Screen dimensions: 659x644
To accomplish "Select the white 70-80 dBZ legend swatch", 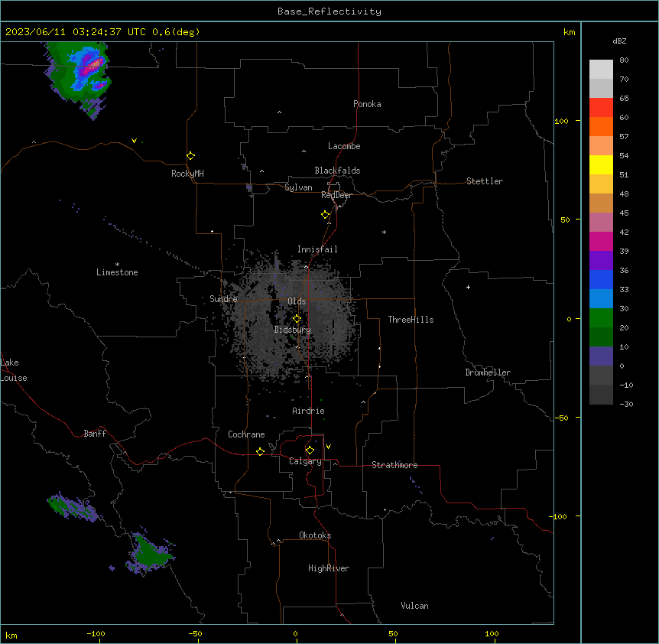I will click(x=601, y=70).
